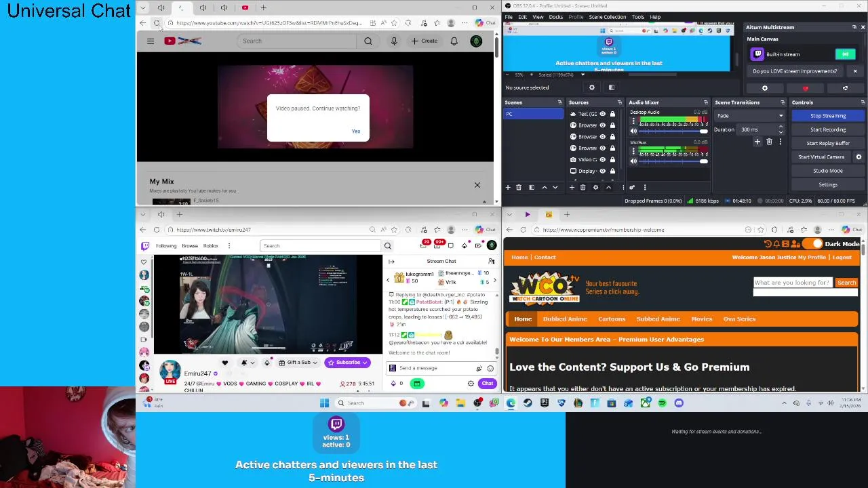Adjust the Mic/Aux volume slider

673,161
